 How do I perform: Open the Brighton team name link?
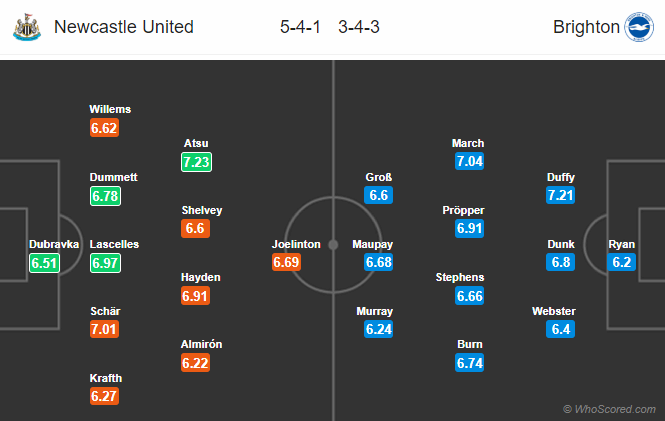pyautogui.click(x=586, y=27)
